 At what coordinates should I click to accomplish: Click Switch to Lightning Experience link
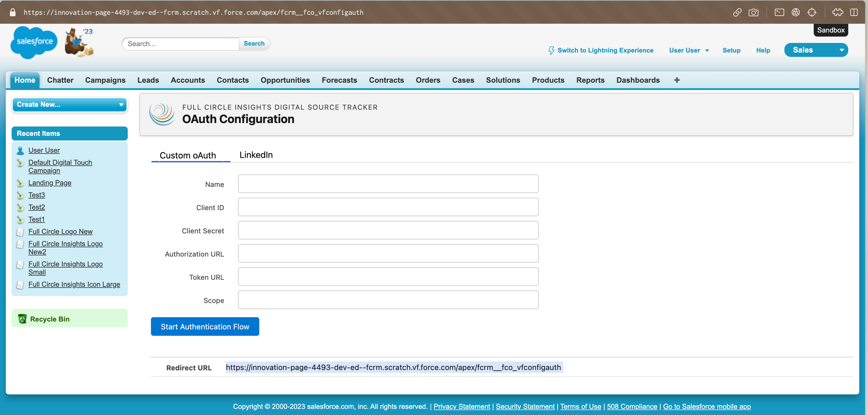pos(605,50)
